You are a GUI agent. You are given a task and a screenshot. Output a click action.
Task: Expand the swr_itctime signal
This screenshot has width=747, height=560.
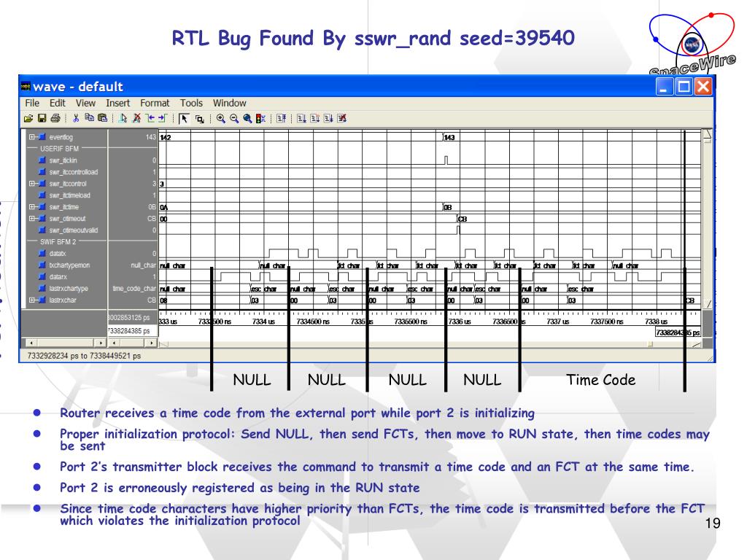click(32, 206)
